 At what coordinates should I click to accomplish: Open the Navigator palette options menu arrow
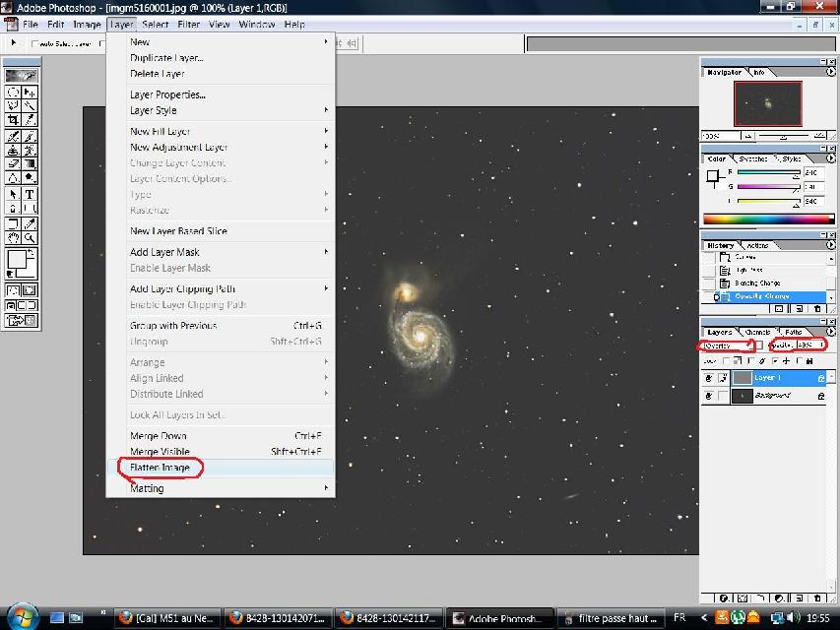click(x=830, y=72)
